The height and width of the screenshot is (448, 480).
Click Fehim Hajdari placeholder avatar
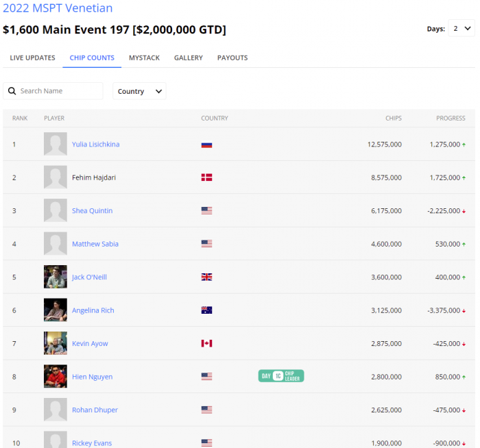(x=56, y=177)
